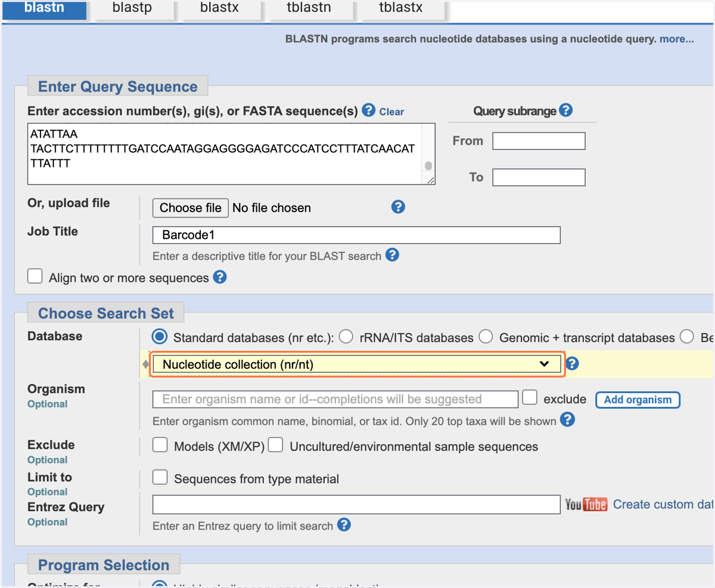Check Models (XM/XP) exclusion box
The width and height of the screenshot is (715, 588).
[160, 445]
